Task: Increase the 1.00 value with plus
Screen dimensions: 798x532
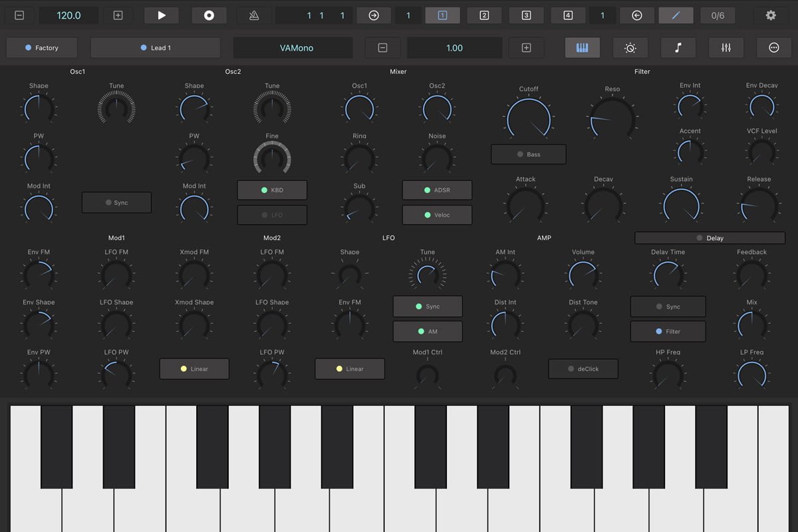Action: click(526, 48)
